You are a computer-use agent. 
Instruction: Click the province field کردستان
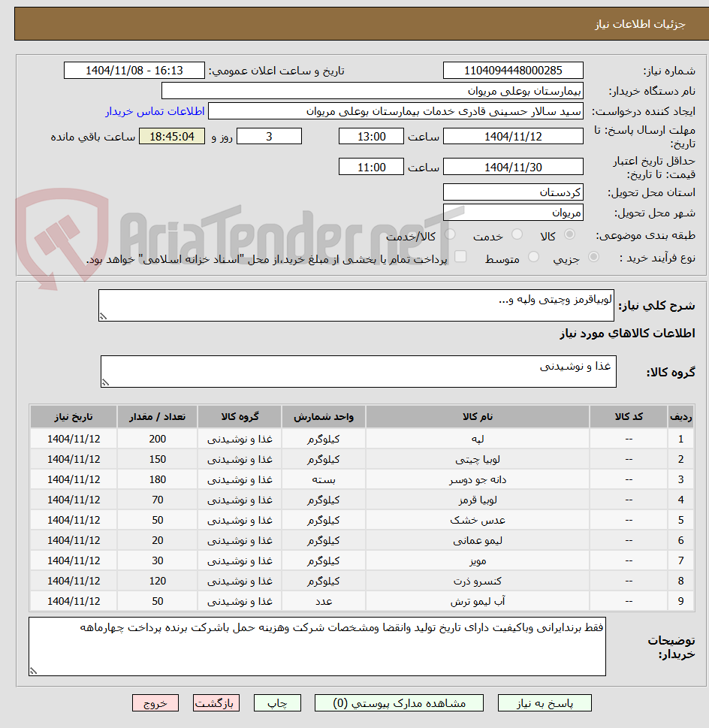click(x=513, y=192)
